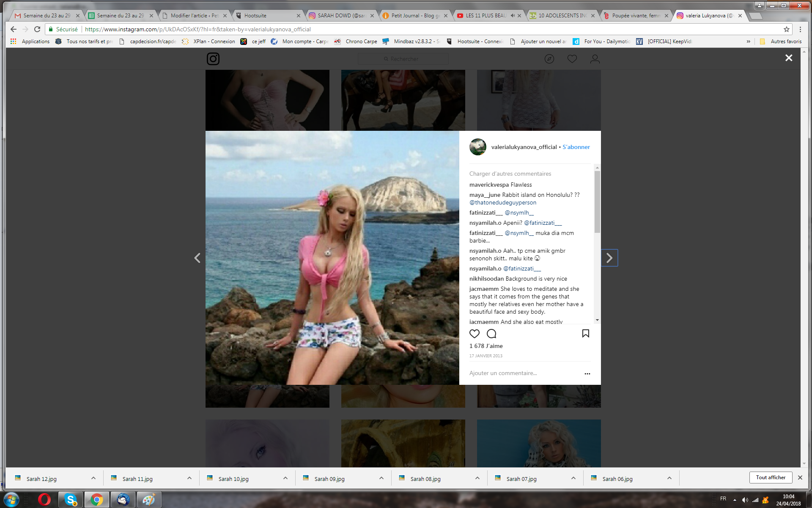Click the heart like icon under comments
Viewport: 812px width, 508px height.
click(x=475, y=334)
